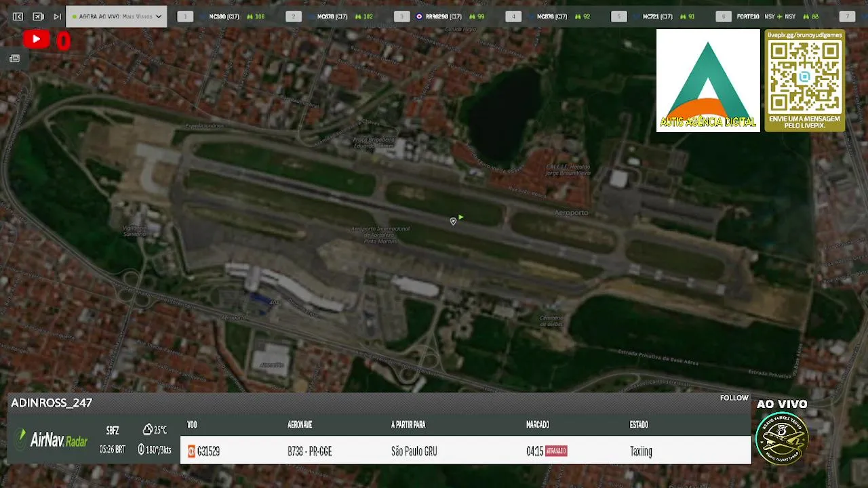
Task: Select flight MC676 (C17) in top list
Action: [x=552, y=16]
